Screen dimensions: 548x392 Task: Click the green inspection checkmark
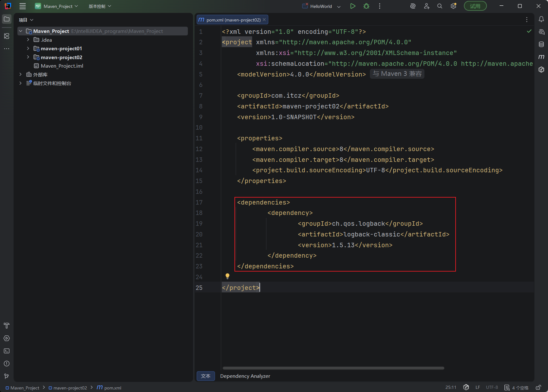click(529, 31)
